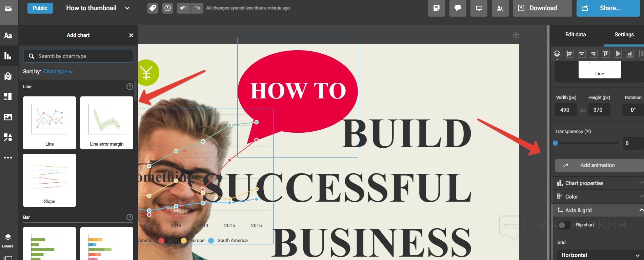644x260 pixels.
Task: Click the project title How to thumbnail
Action: coord(91,8)
